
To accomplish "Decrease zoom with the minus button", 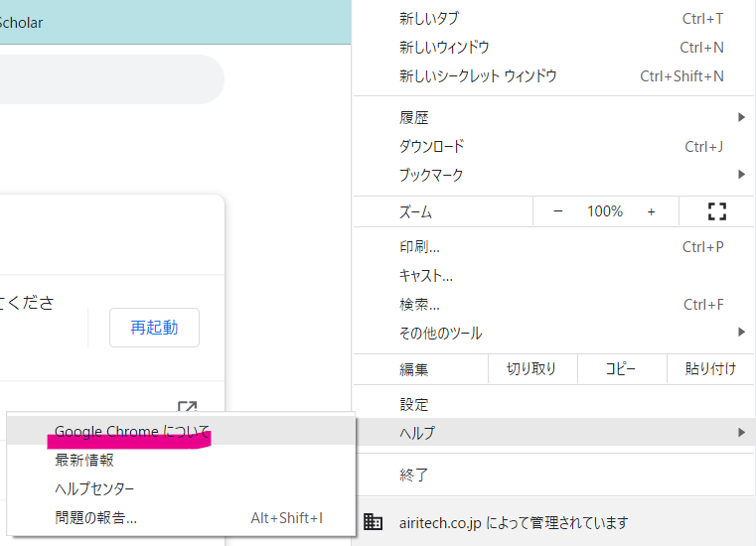I will tap(558, 211).
